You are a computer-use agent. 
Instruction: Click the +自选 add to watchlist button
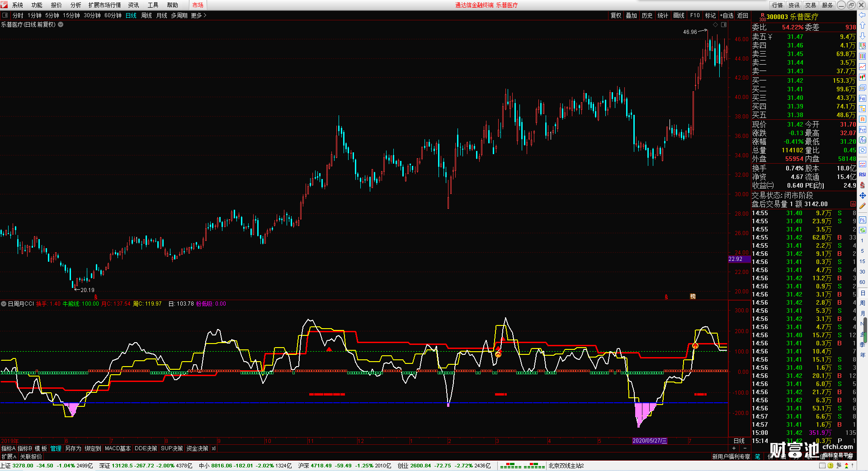tap(726, 15)
